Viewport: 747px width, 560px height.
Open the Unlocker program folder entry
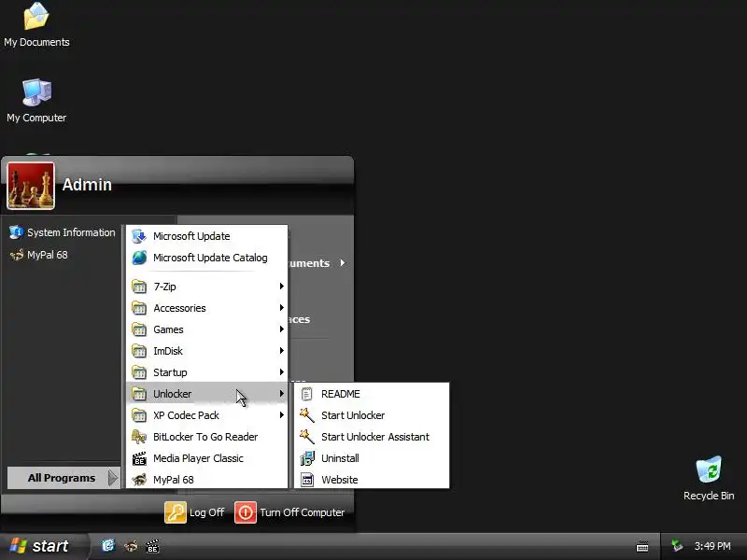[207, 394]
